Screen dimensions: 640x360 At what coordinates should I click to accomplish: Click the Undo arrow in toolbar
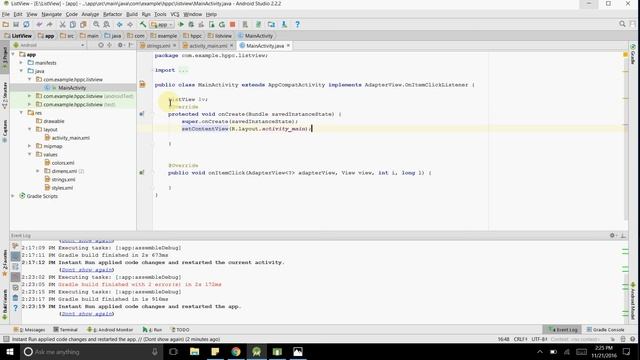pos(39,24)
